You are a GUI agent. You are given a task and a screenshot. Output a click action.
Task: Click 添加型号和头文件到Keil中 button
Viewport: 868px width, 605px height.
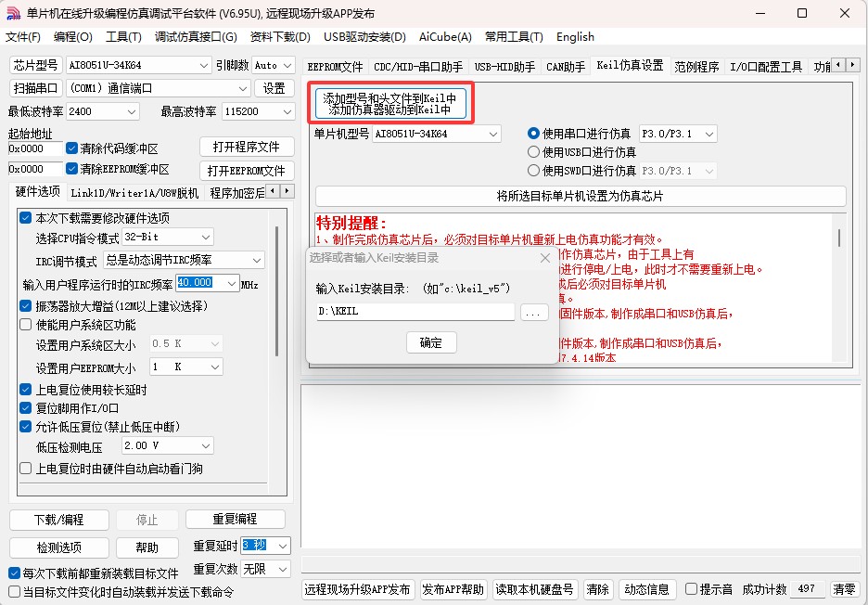pyautogui.click(x=390, y=104)
